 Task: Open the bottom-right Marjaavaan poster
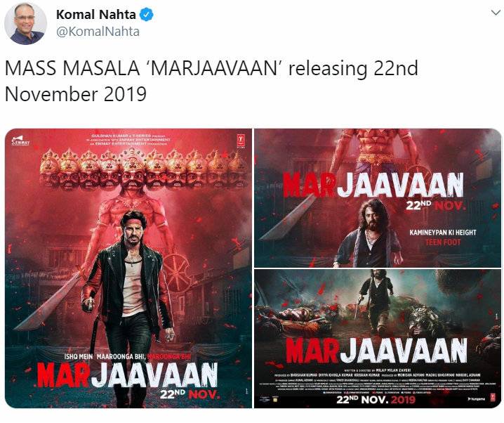[x=378, y=339]
